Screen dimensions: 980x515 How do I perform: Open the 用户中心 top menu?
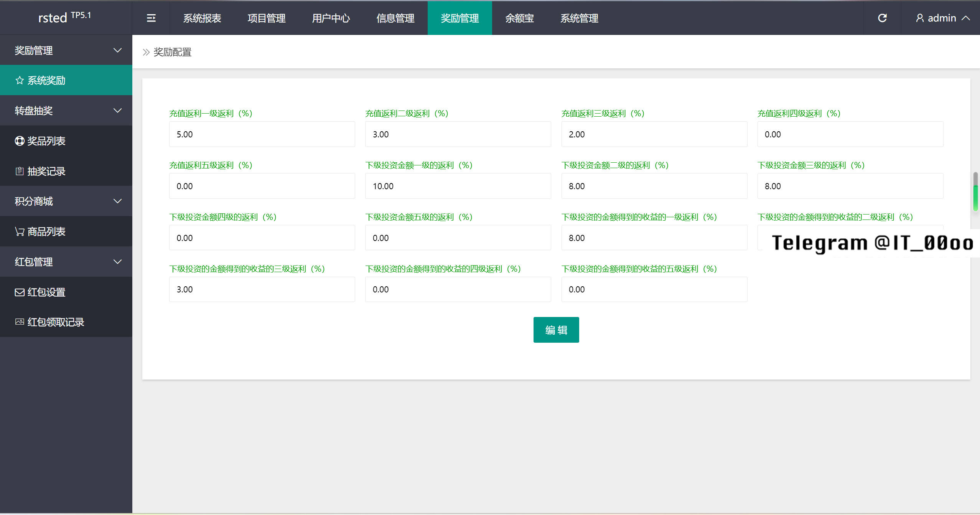(x=331, y=18)
